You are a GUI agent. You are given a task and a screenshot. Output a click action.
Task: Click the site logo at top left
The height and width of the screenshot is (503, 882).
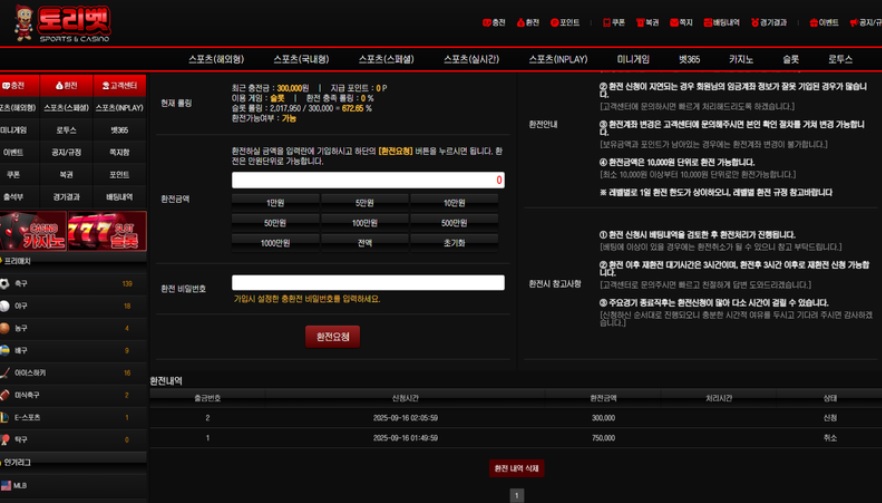[62, 24]
